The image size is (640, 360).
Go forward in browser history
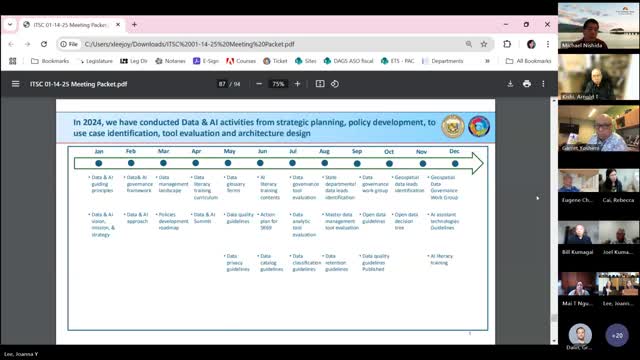pos(27,44)
